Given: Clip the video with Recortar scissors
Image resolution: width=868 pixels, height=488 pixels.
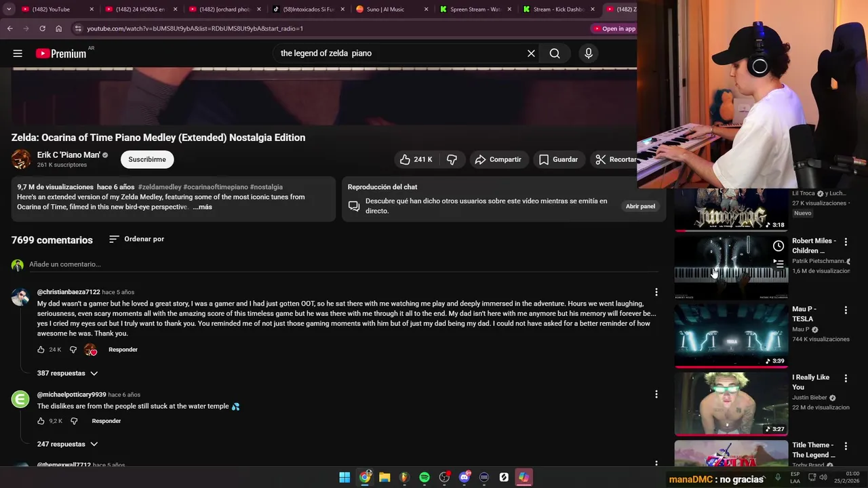Looking at the screenshot, I should click(x=614, y=159).
